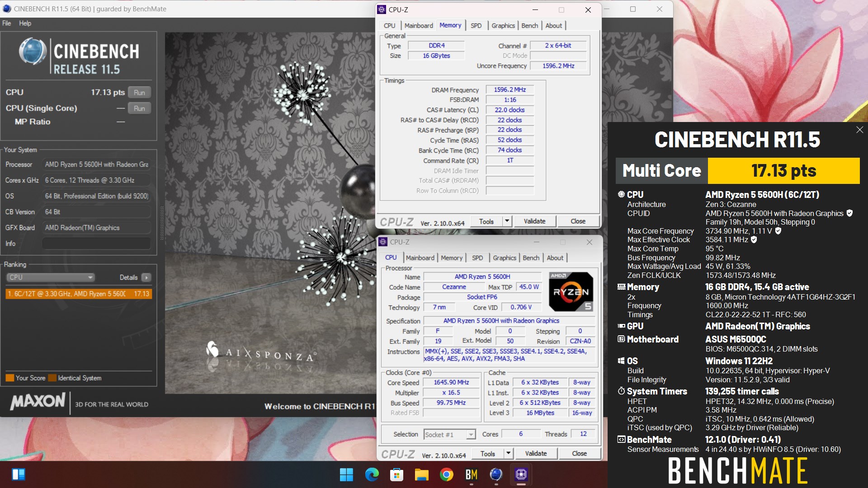Run the CPU Single Core benchmark
Viewport: 868px width, 488px height.
click(139, 108)
